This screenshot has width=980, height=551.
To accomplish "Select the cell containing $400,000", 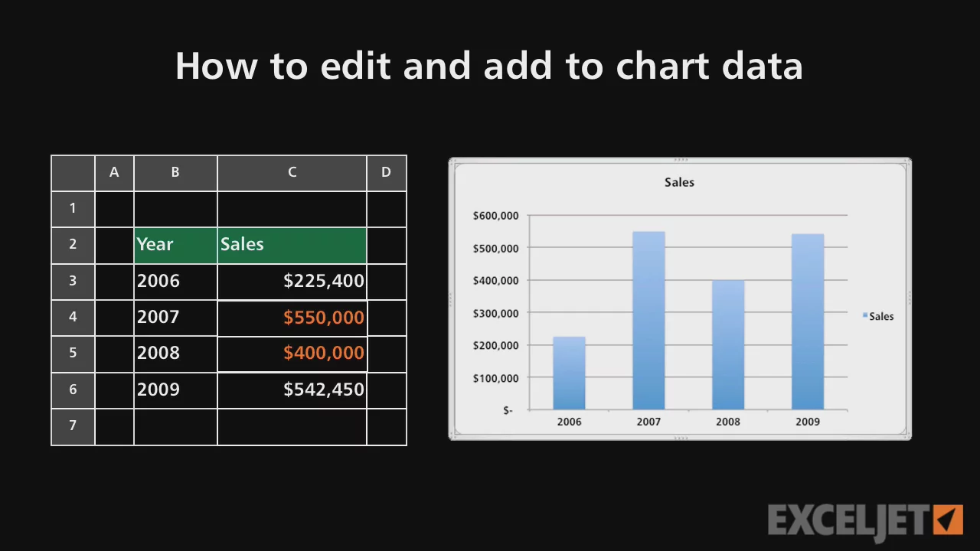I will tap(292, 354).
